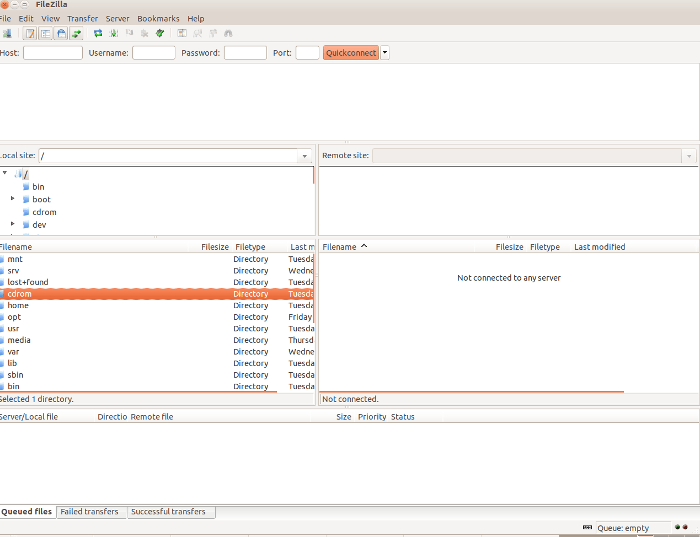This screenshot has height=537, width=700.
Task: Click the Host input field
Action: point(53,53)
